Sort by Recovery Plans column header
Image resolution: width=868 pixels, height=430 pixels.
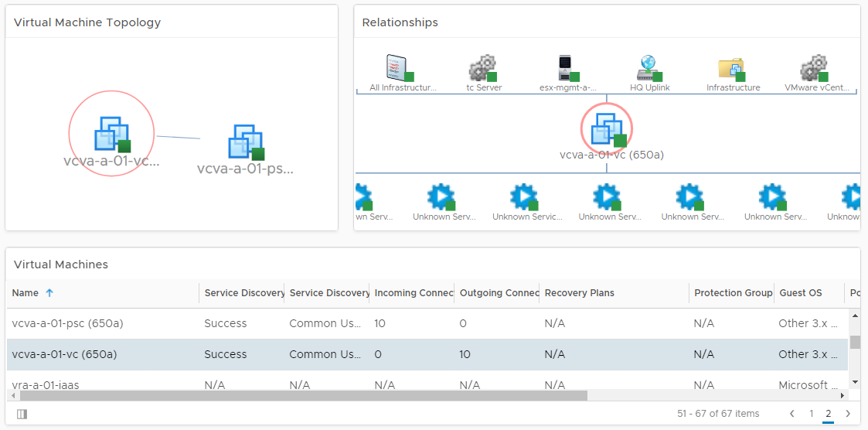tap(579, 293)
